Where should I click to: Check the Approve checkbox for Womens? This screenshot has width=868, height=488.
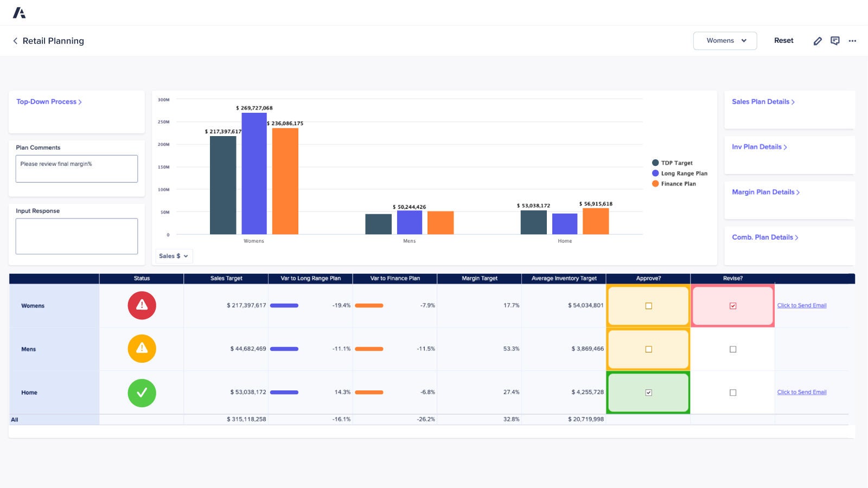(x=648, y=305)
